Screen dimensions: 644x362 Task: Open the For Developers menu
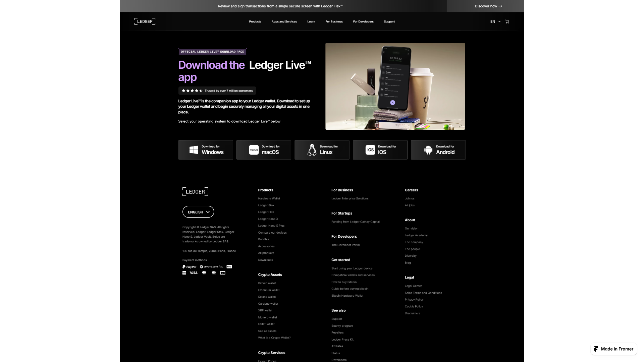[363, 21]
